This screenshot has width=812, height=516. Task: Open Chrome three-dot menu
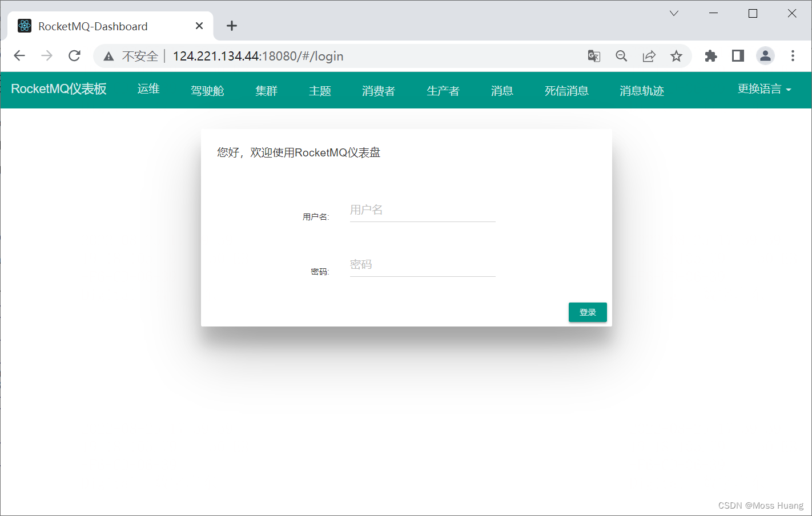(793, 56)
